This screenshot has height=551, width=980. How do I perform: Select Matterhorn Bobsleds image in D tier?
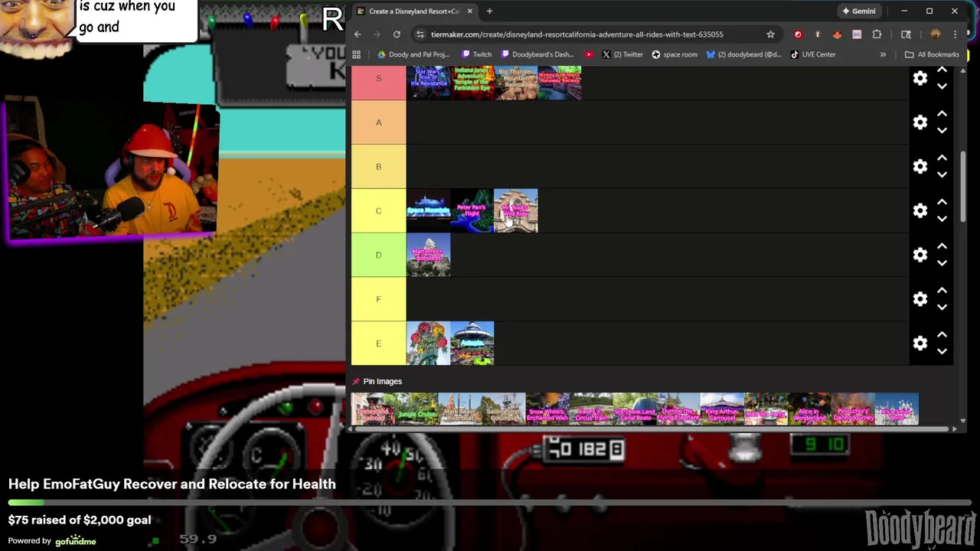tap(428, 255)
